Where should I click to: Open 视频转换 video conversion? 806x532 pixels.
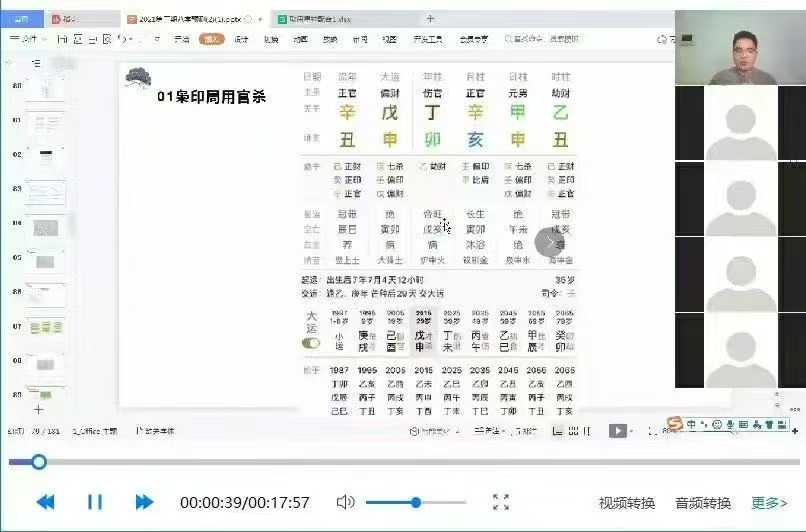coord(627,502)
